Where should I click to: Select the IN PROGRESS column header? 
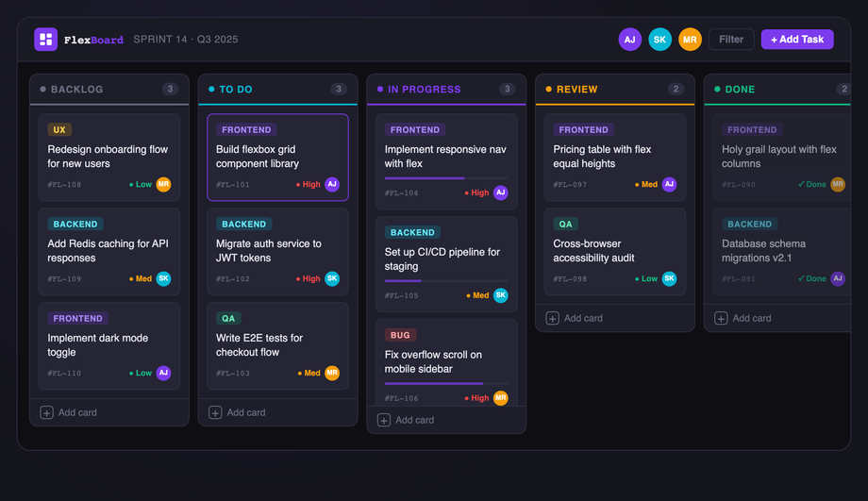446,89
